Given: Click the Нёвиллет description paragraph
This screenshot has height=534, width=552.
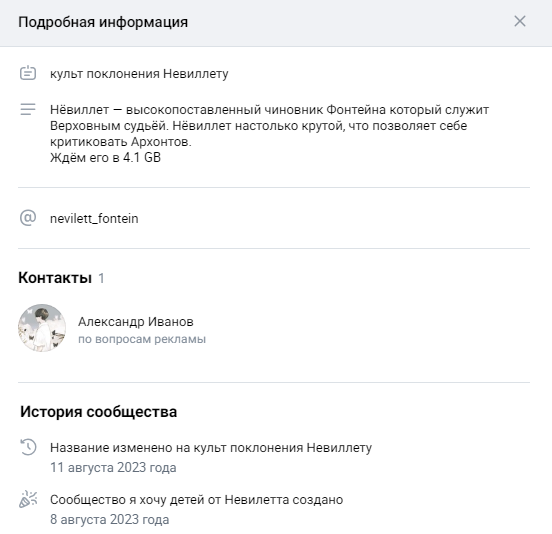Looking at the screenshot, I should pos(269,133).
